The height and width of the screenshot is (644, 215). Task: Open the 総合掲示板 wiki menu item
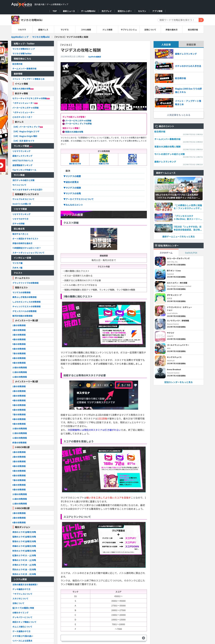(x=193, y=29)
